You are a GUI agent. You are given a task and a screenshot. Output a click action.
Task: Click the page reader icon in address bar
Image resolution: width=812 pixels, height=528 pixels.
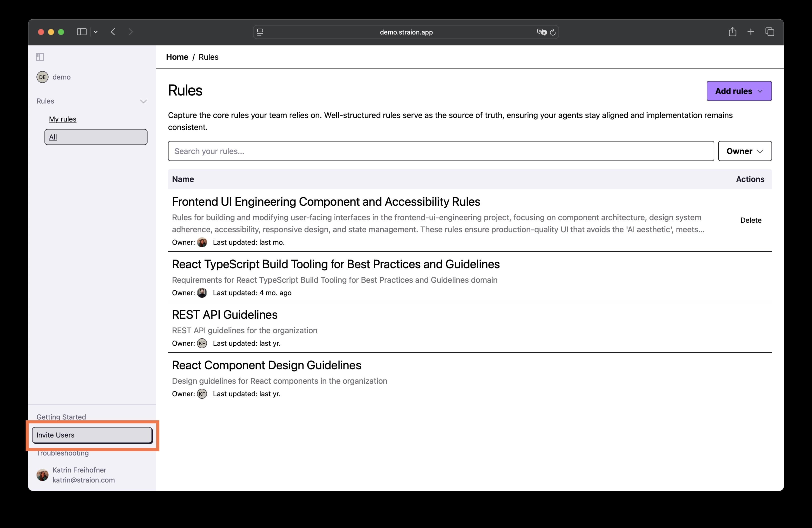[x=260, y=32]
